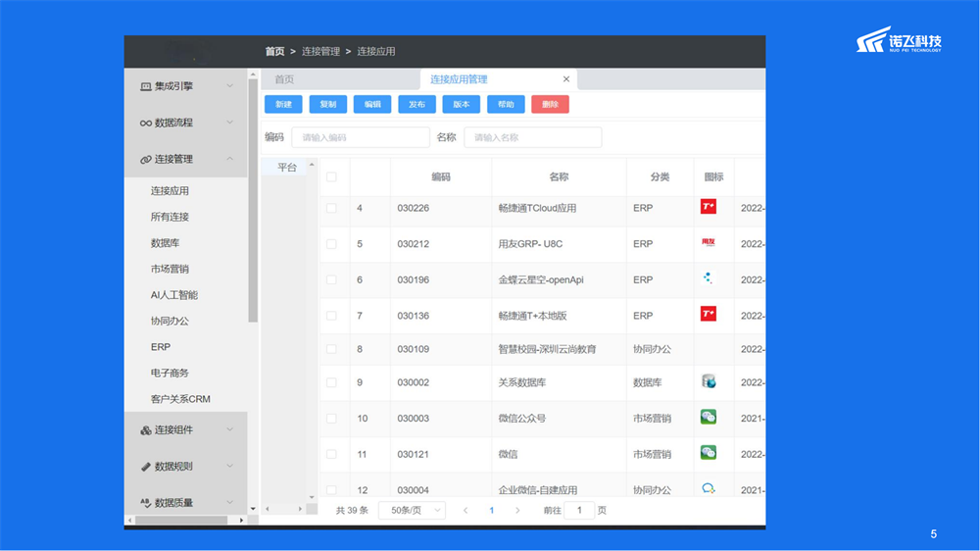This screenshot has height=551, width=980.
Task: Click the 前往 page number field
Action: [579, 511]
